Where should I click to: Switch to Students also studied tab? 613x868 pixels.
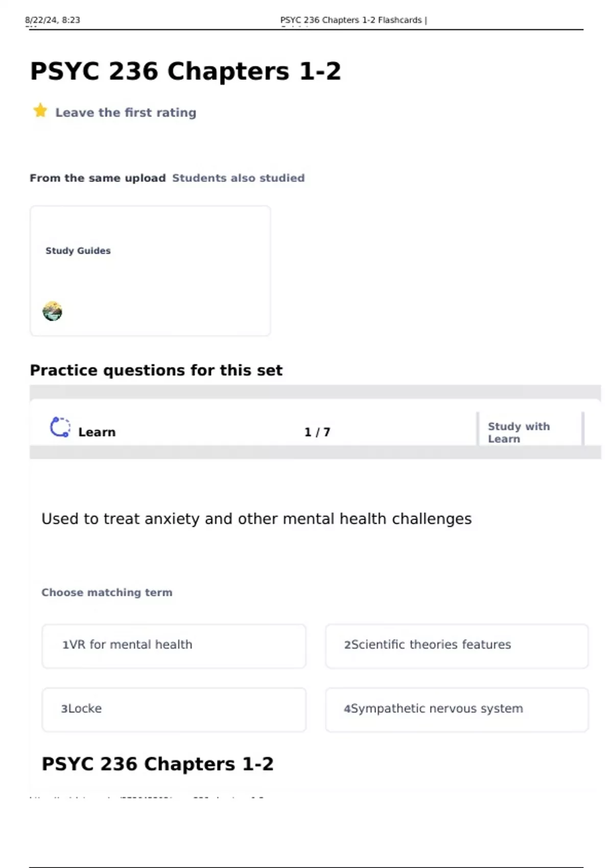click(x=238, y=178)
